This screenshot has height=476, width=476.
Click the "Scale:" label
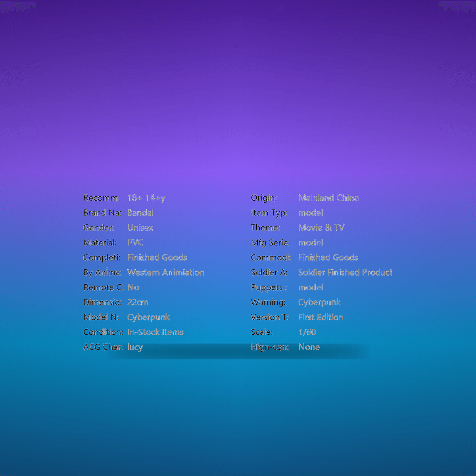click(x=262, y=332)
